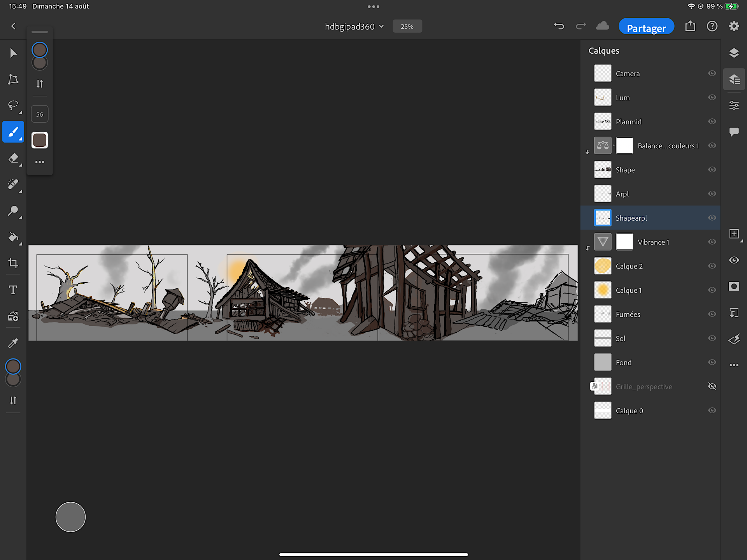Open the brush color swatch
Viewport: 747px width, 560px height.
coord(40,140)
